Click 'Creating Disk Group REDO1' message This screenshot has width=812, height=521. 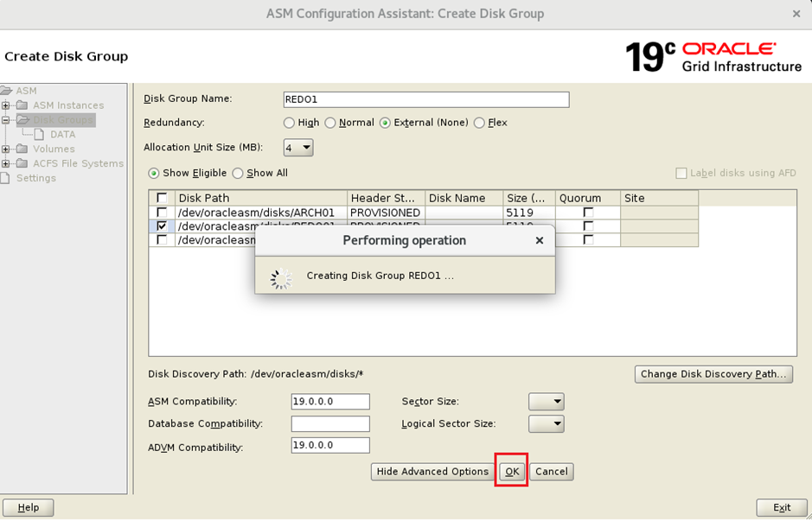(x=380, y=276)
